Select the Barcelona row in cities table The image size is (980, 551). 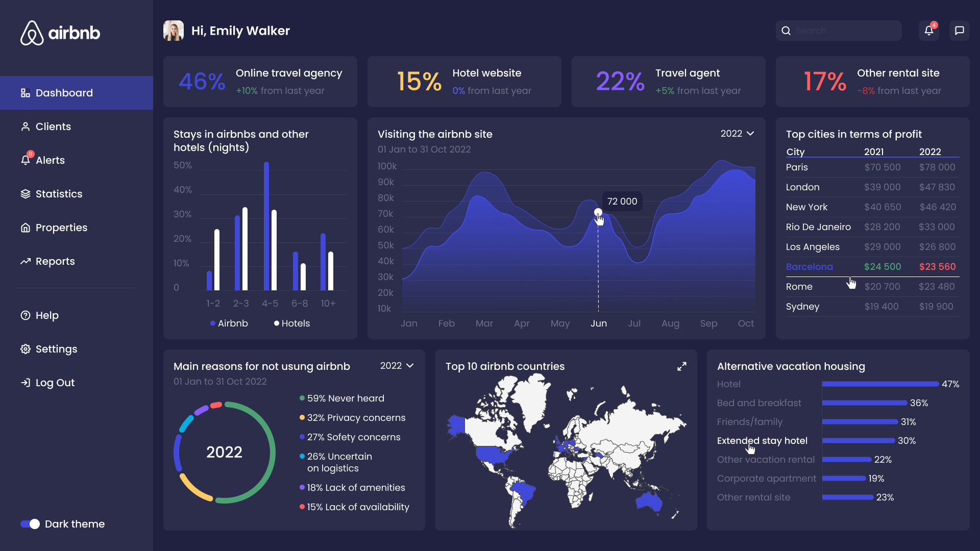[873, 267]
